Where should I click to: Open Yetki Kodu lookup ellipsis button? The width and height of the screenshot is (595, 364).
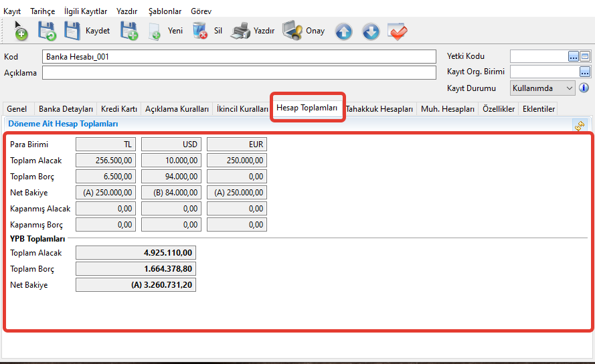pyautogui.click(x=573, y=56)
